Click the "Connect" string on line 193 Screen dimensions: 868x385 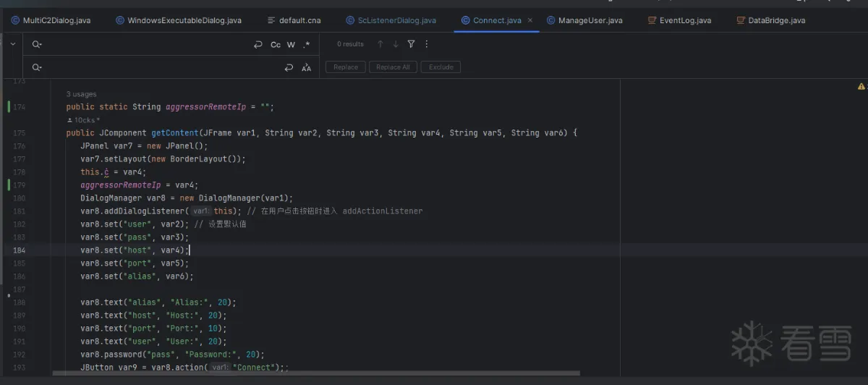[x=253, y=368]
